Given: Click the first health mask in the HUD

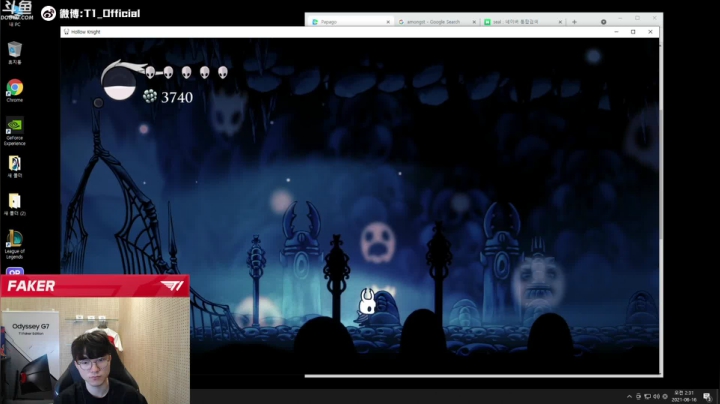Looking at the screenshot, I should pos(150,72).
